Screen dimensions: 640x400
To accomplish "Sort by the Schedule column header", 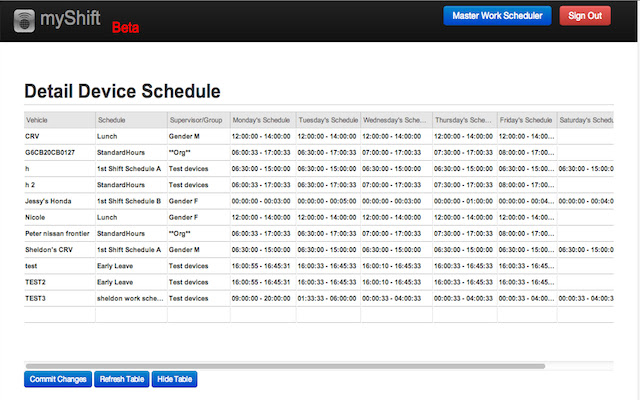I will 131,120.
